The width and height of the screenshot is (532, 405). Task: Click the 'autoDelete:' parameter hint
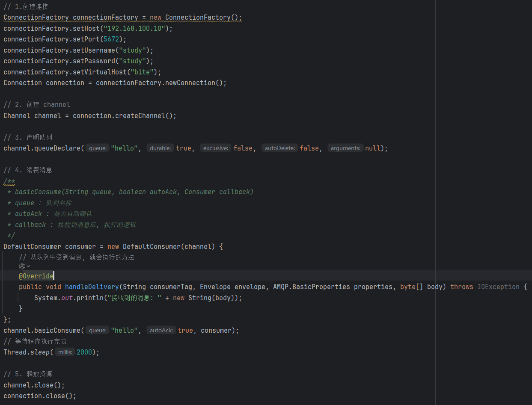coord(279,148)
